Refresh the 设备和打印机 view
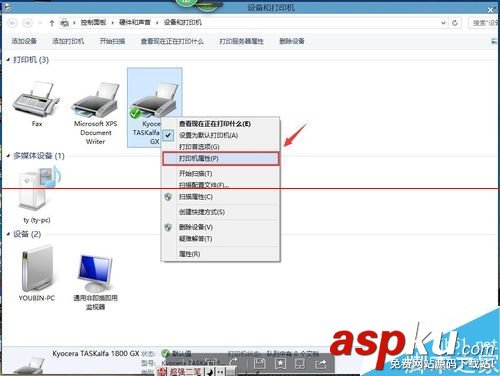 (455, 23)
